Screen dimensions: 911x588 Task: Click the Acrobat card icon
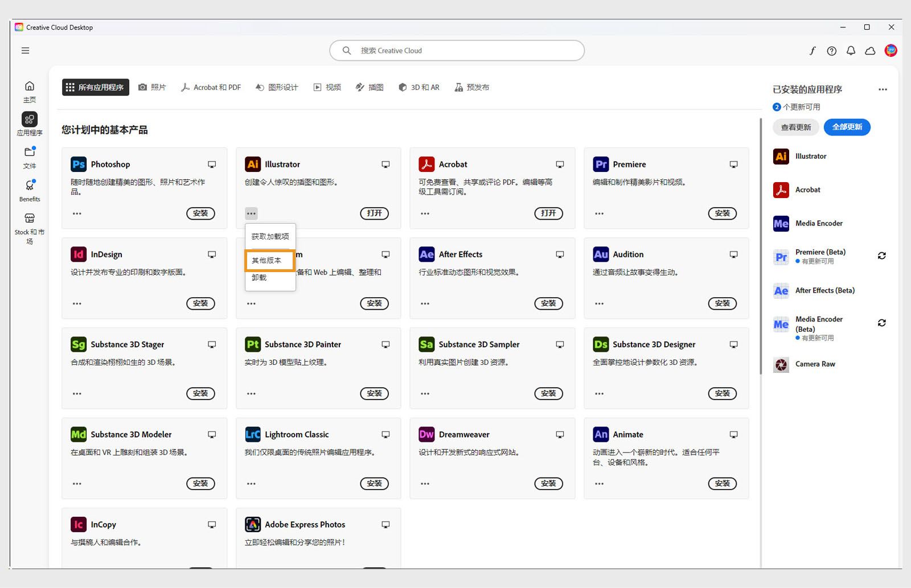[426, 164]
